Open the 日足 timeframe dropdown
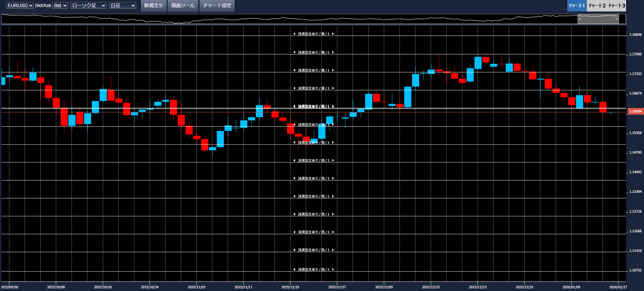This screenshot has height=291, width=644. click(122, 5)
